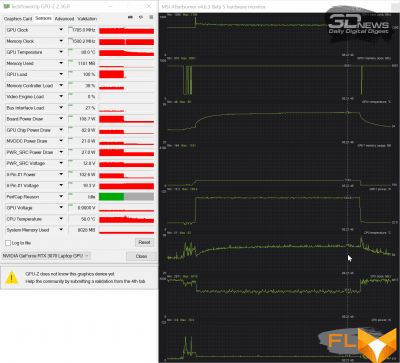Open the CPU Temperature sensor dropdown

61,219
